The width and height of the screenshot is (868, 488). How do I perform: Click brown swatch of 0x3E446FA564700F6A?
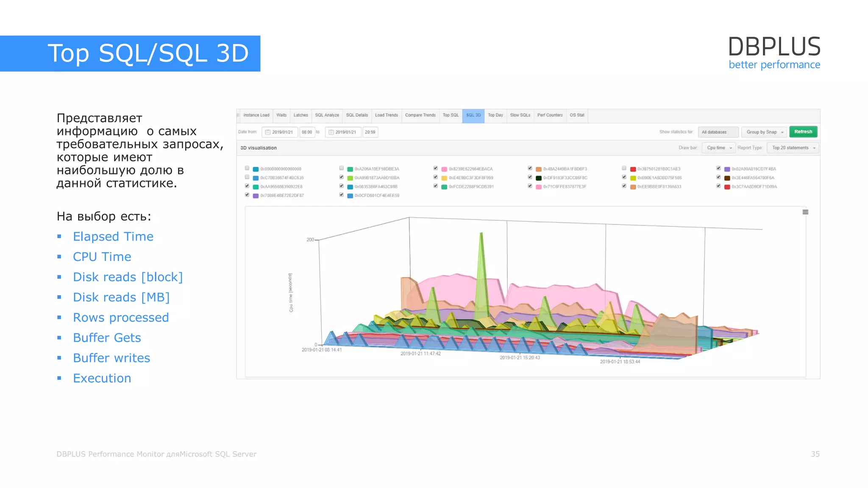[x=727, y=178]
